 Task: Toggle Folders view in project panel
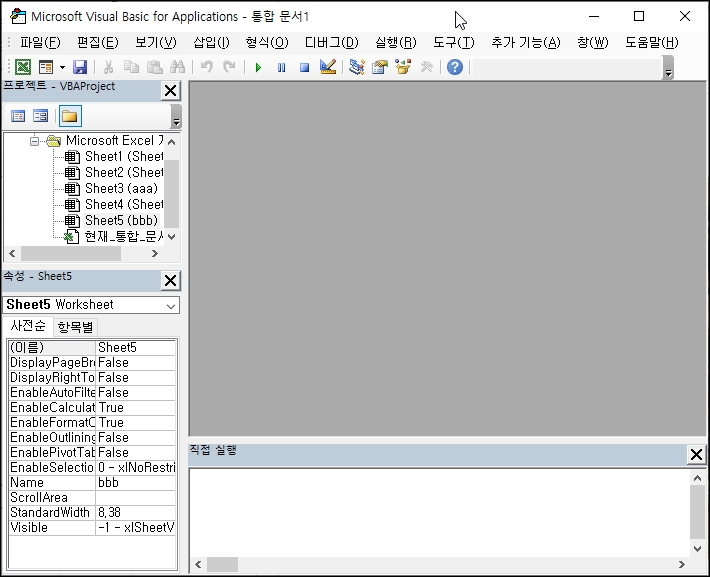coord(70,116)
